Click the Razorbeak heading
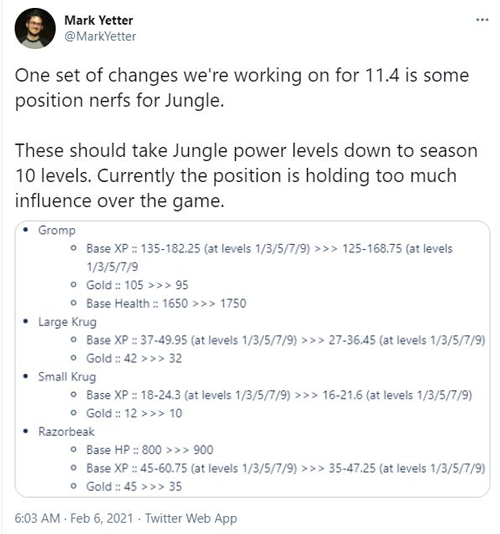This screenshot has width=500, height=534. (x=66, y=432)
